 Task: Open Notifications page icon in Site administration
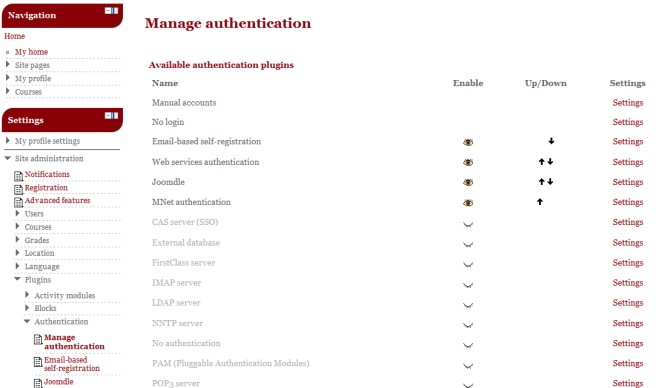[x=18, y=176]
